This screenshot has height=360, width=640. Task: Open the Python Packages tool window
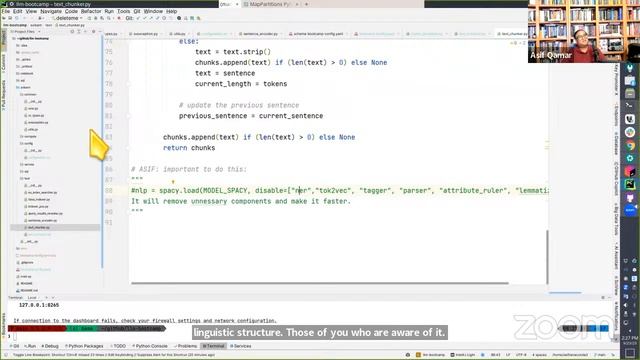tap(84, 346)
